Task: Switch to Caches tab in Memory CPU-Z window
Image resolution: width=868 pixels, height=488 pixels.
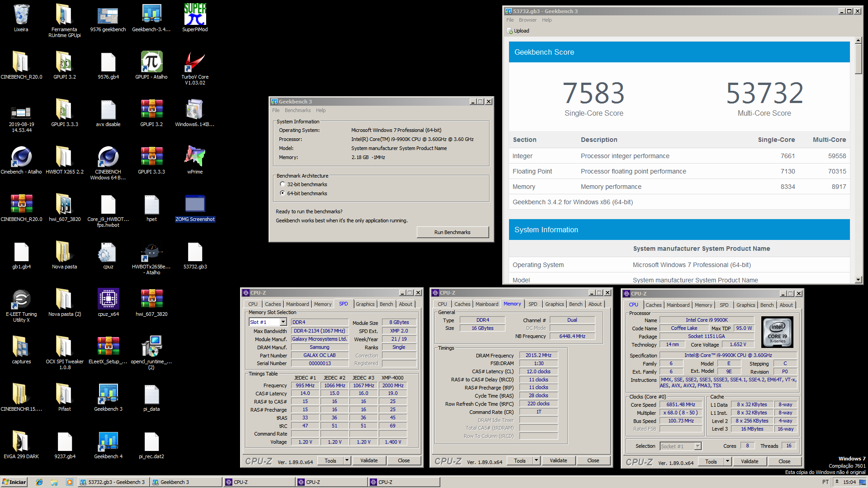Action: [462, 304]
